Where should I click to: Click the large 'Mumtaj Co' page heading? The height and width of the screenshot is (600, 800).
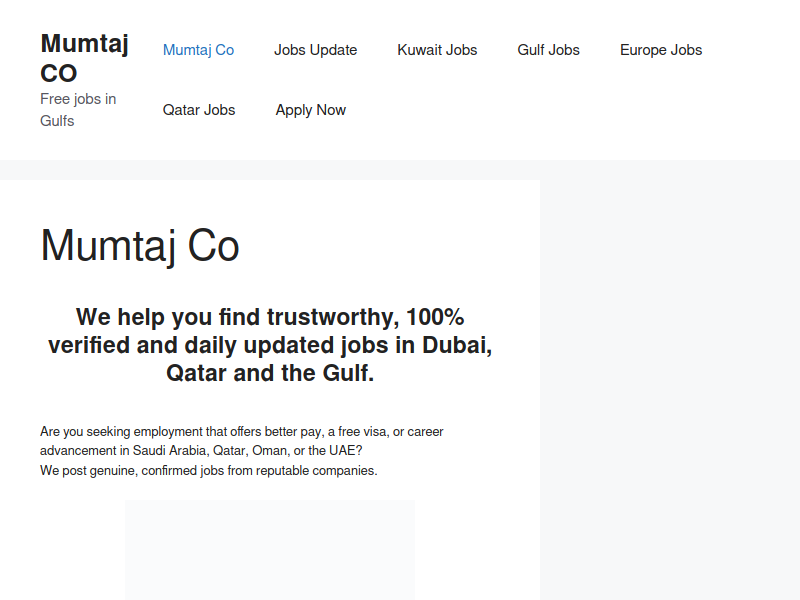140,246
